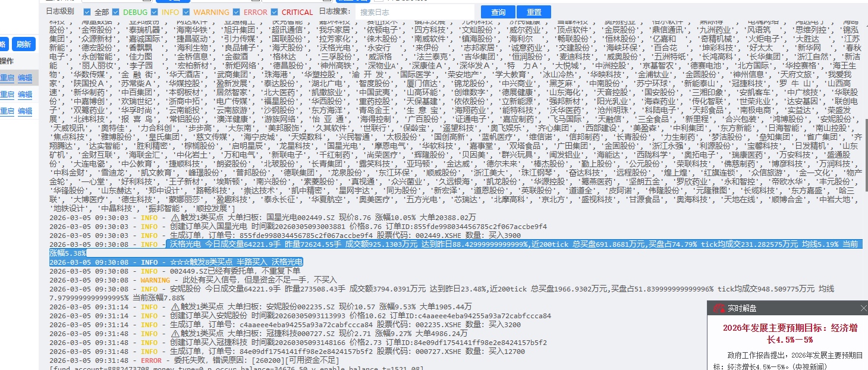This screenshot has width=868, height=370.
Task: Click 重启 link in the highlighted row
Action: [7, 78]
